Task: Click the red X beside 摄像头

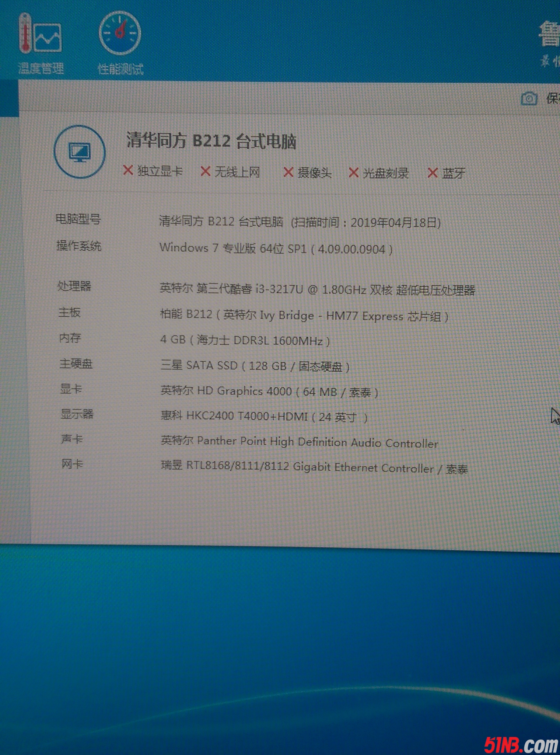Action: [288, 172]
